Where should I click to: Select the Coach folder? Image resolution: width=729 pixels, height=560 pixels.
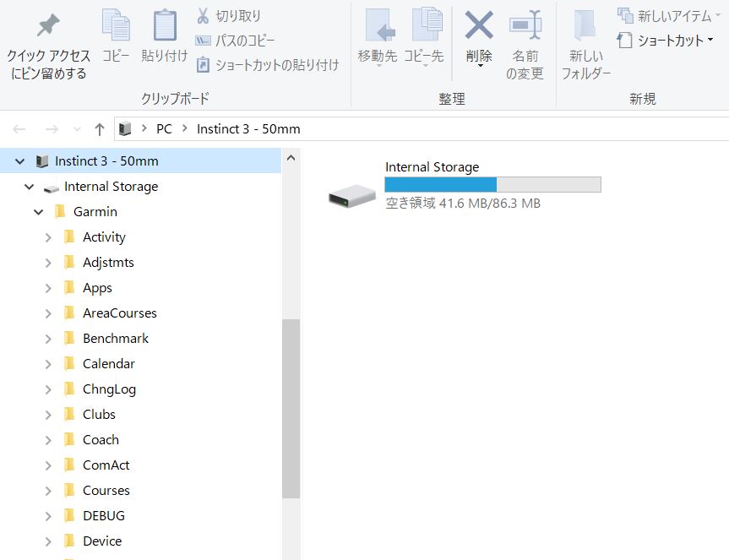pos(101,439)
